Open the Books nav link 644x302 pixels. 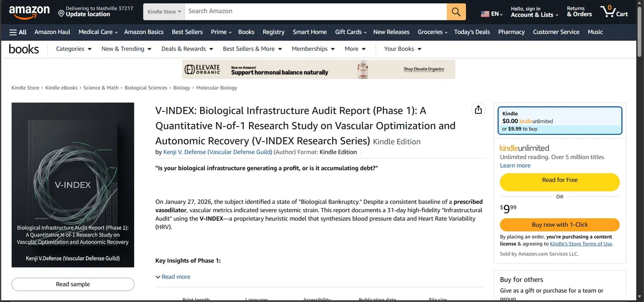click(246, 32)
